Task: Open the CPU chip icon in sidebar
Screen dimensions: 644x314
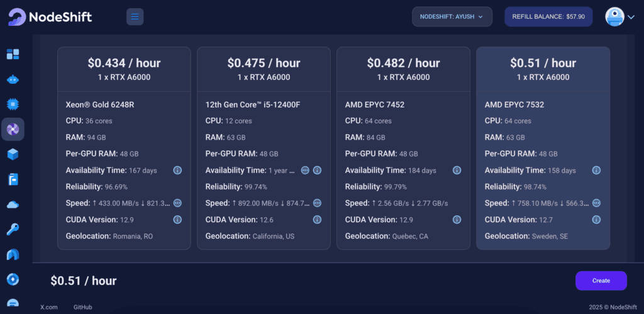Action: (13, 104)
